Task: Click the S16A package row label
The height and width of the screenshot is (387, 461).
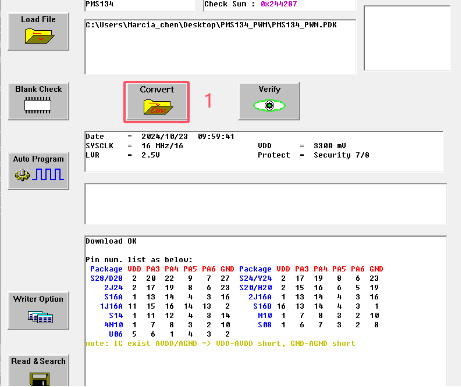Action: pos(113,297)
